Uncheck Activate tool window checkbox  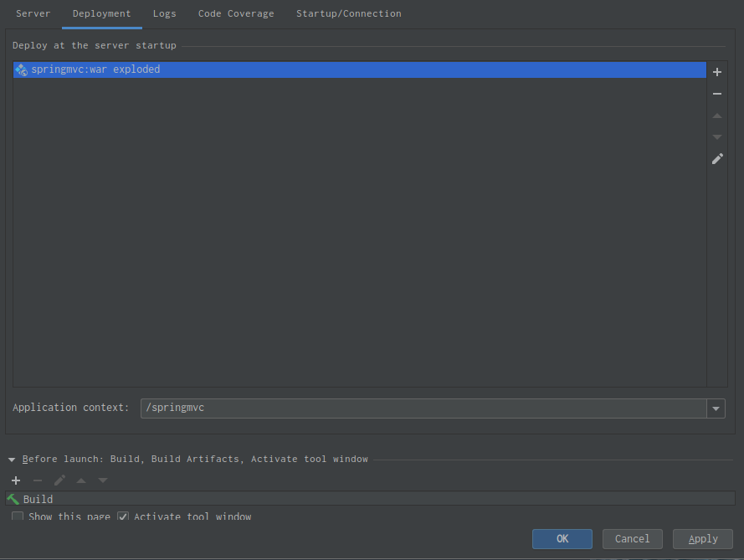123,516
